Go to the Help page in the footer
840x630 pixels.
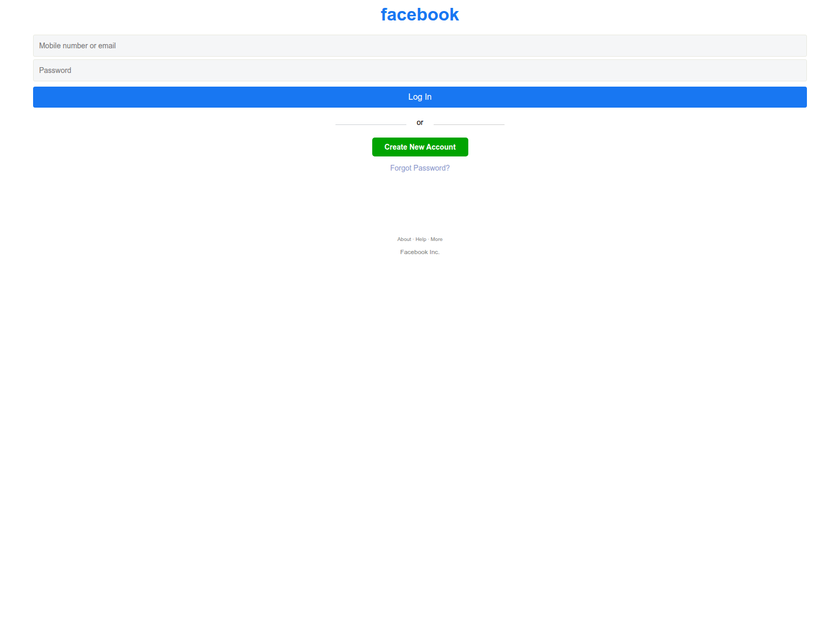pyautogui.click(x=421, y=239)
